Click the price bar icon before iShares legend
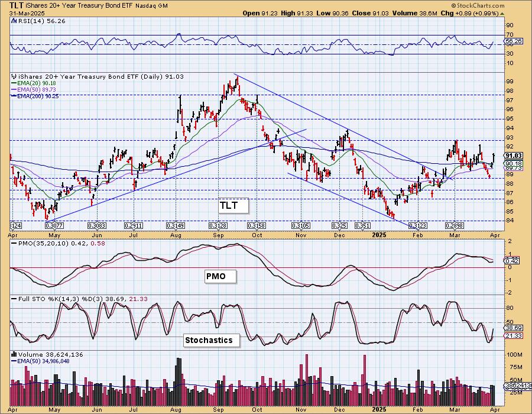This screenshot has width=532, height=414. tap(14, 77)
